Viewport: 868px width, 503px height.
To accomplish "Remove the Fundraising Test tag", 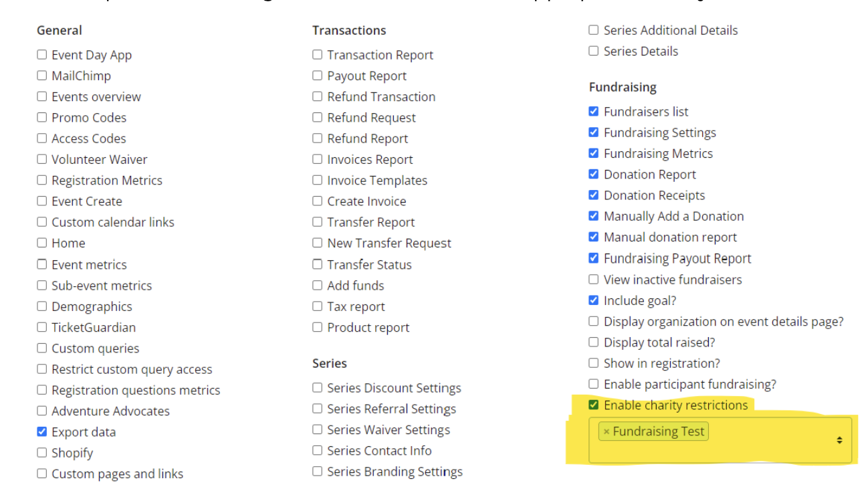I will [x=607, y=432].
